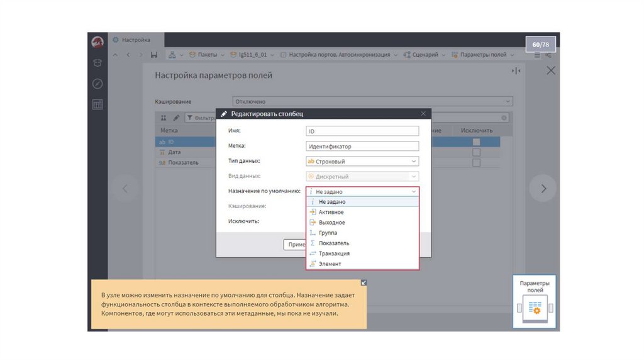Expand the Тип данных Строковый dropdown
The width and height of the screenshot is (644, 361).
pos(413,162)
